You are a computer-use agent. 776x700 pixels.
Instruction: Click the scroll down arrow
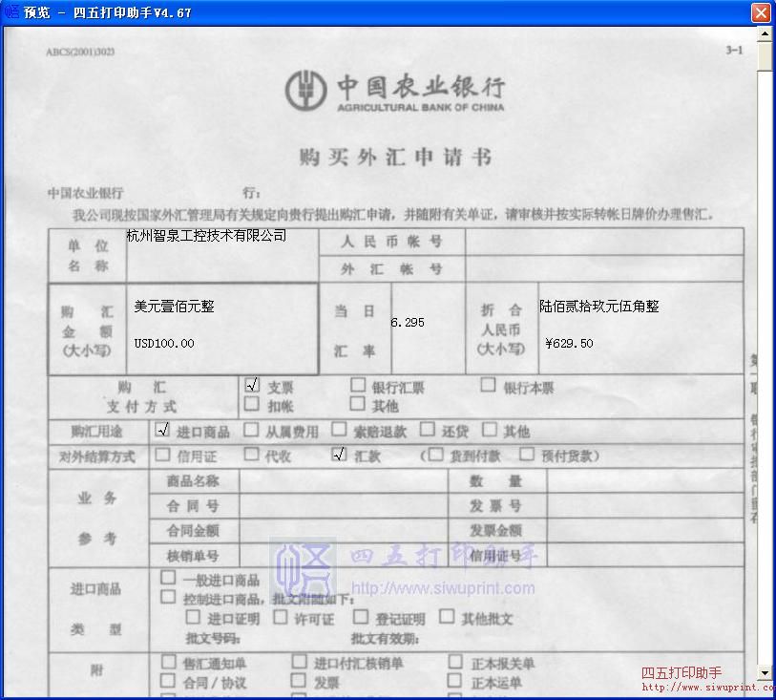(x=764, y=671)
